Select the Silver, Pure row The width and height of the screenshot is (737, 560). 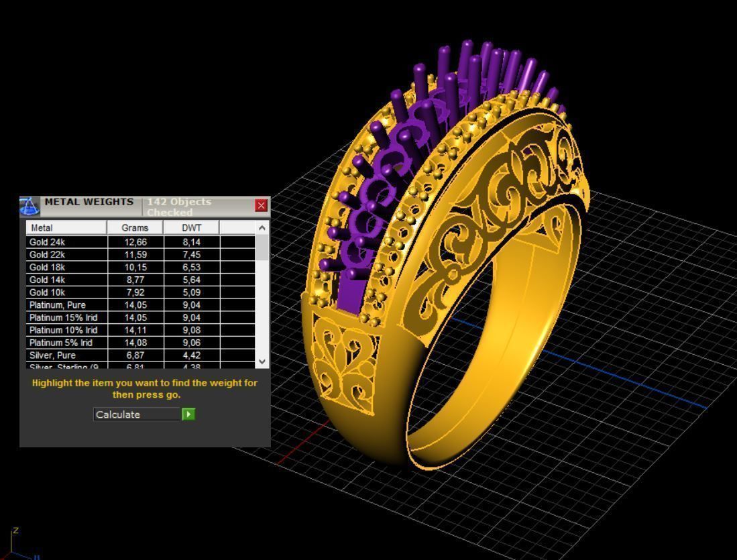(141, 355)
